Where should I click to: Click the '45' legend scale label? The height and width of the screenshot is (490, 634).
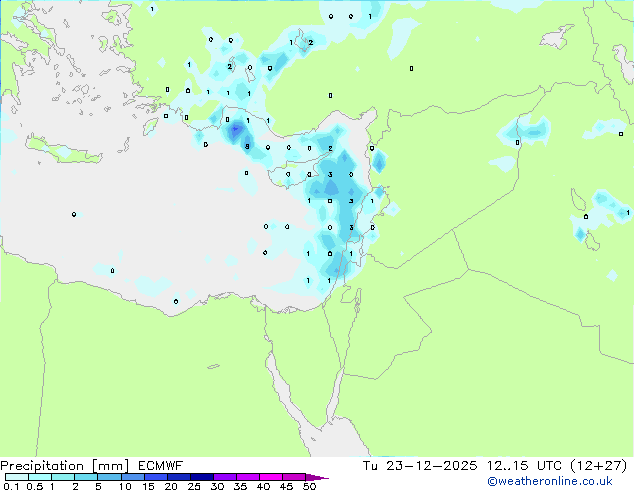point(286,486)
